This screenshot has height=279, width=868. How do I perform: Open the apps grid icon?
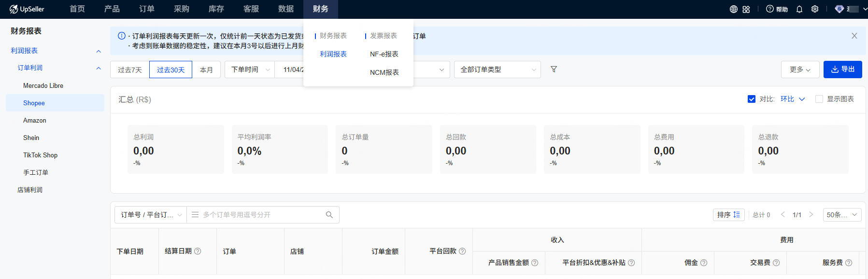click(x=746, y=9)
